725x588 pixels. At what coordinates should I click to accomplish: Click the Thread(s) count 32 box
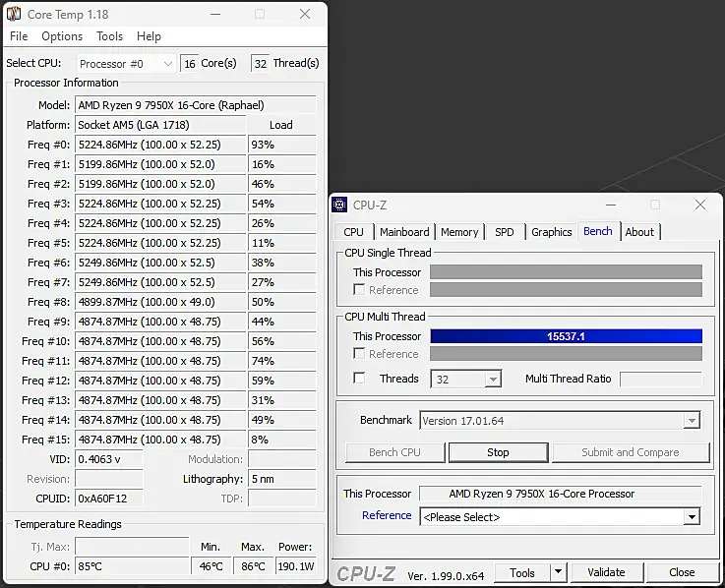[261, 63]
